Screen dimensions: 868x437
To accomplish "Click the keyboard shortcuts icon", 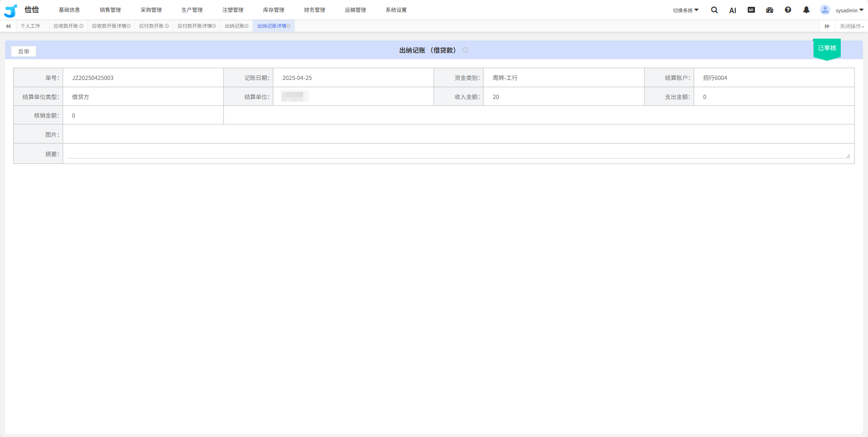I will point(751,10).
